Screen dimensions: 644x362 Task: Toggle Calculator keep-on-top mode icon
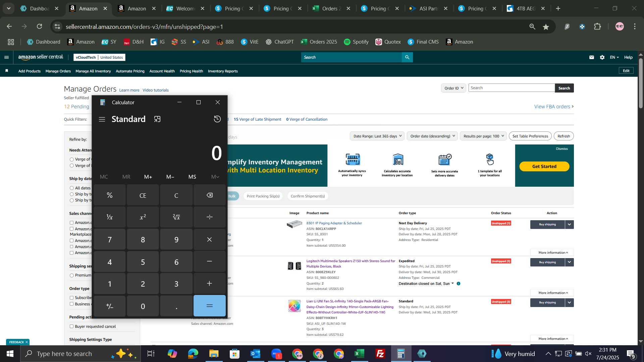[x=157, y=119]
